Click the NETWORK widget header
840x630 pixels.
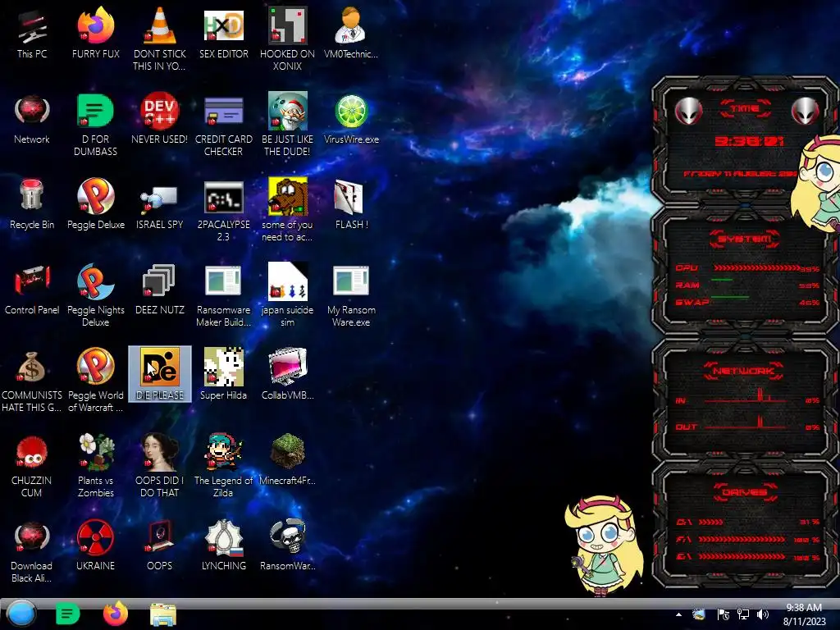pos(743,371)
